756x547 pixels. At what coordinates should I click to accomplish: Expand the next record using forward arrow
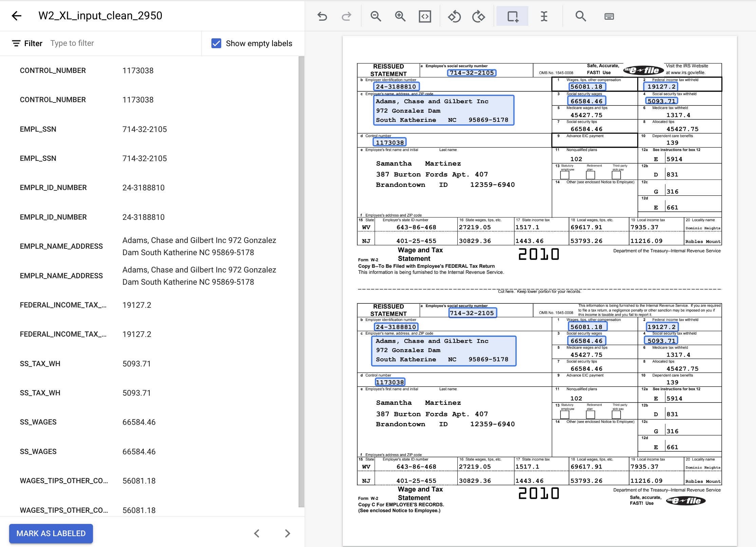pos(288,533)
